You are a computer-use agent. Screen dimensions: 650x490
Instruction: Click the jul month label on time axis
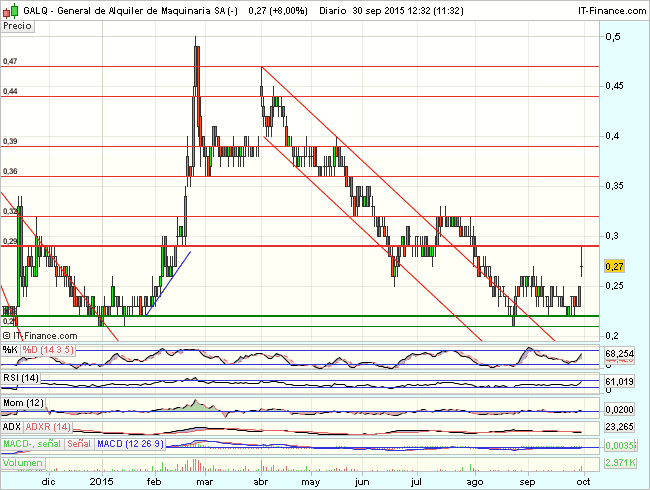click(416, 482)
